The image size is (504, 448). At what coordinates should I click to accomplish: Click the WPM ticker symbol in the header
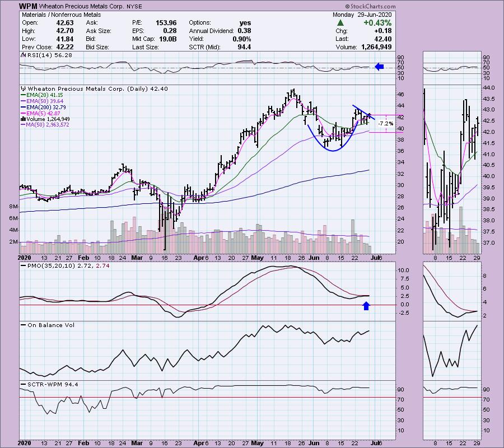pos(27,6)
